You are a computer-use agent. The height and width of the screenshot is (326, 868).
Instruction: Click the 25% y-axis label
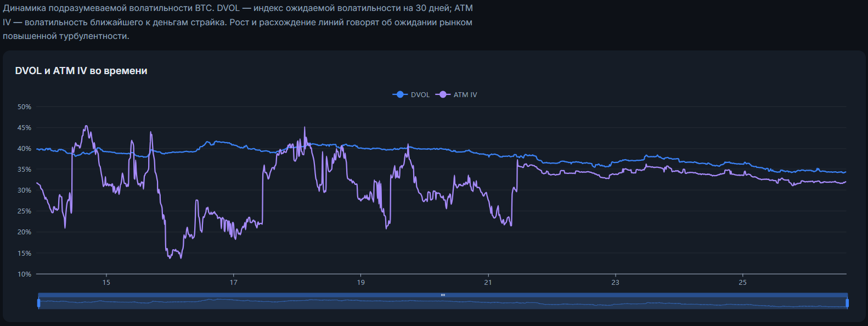tap(24, 211)
